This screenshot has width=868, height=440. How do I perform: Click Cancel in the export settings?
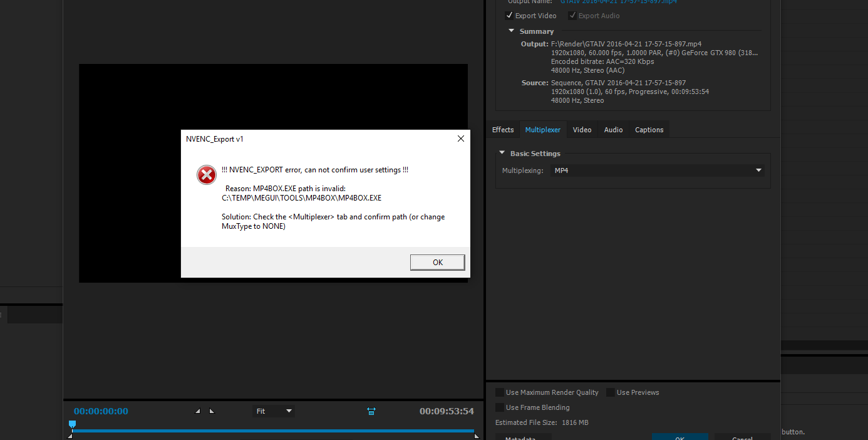click(x=743, y=437)
